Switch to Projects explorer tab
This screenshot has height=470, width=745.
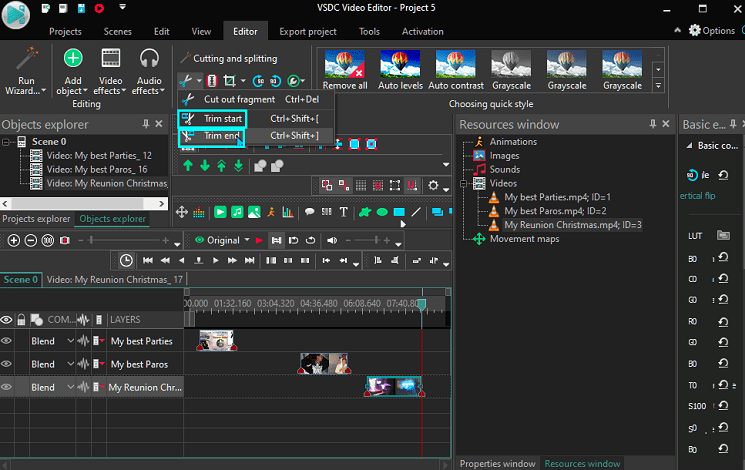pyautogui.click(x=36, y=219)
